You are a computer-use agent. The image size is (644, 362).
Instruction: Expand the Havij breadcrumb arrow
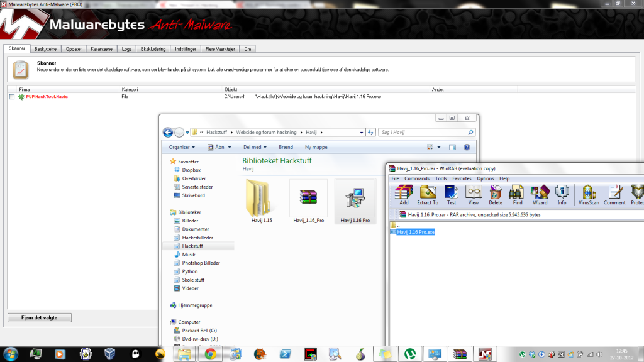click(x=321, y=133)
